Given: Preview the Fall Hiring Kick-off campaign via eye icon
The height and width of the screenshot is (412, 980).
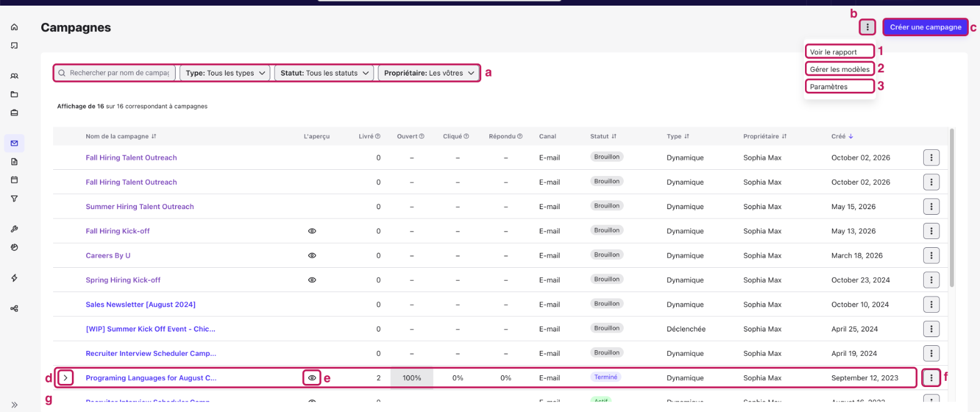Looking at the screenshot, I should point(312,231).
